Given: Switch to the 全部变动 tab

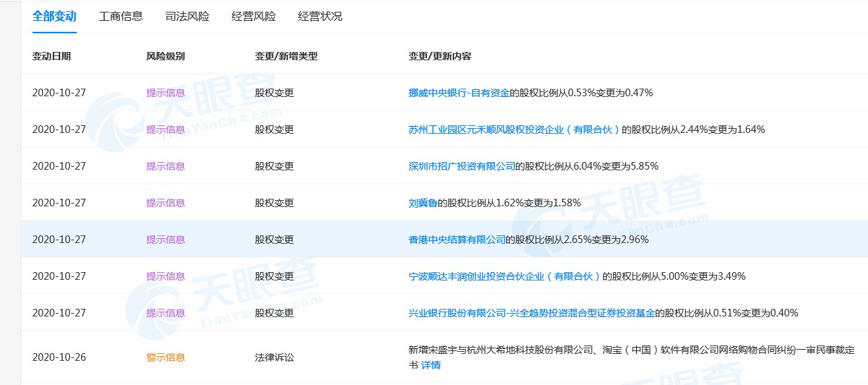Looking at the screenshot, I should pos(54,16).
